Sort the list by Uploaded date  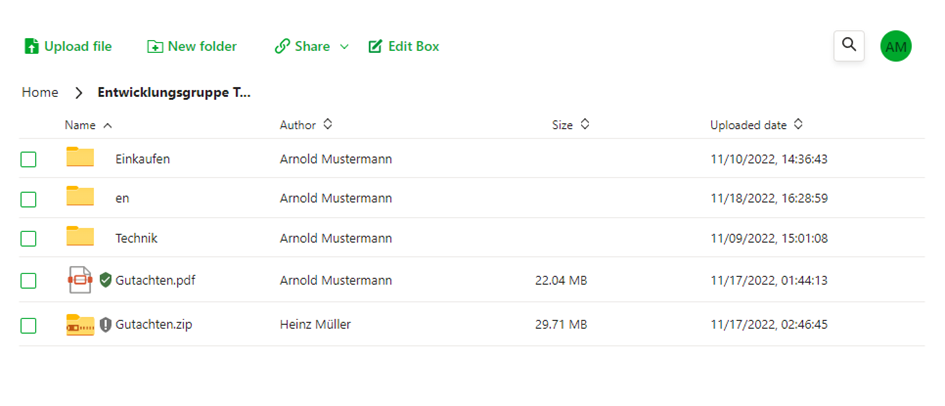(798, 125)
